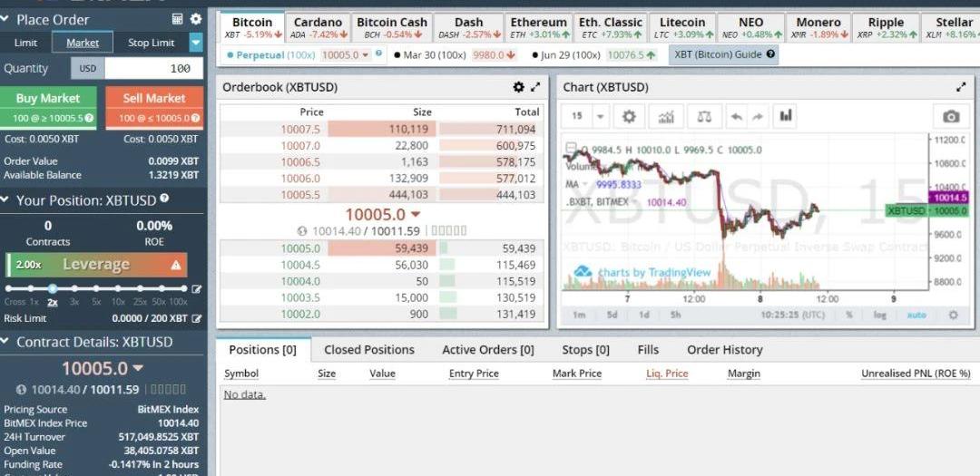Expand the Orderbook panel to fullscreen
The width and height of the screenshot is (980, 476).
(535, 87)
